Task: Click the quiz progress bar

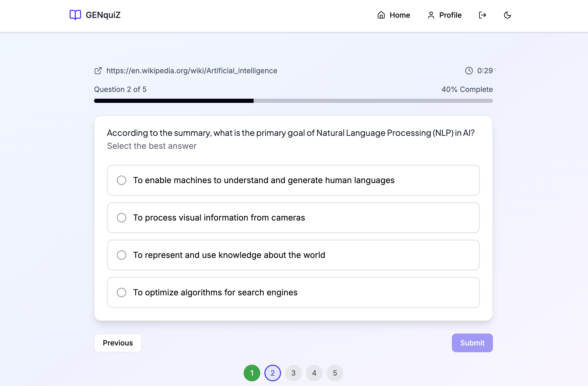Action: pos(293,101)
